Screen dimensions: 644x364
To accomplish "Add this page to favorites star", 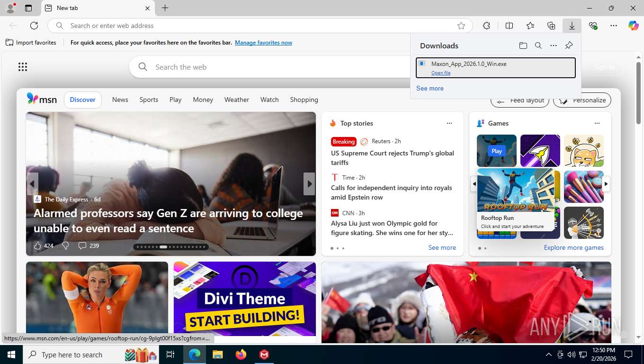I will [x=461, y=26].
